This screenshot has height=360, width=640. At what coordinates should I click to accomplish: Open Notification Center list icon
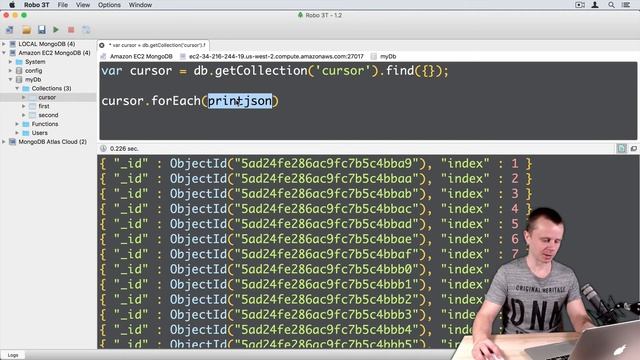pyautogui.click(x=626, y=5)
